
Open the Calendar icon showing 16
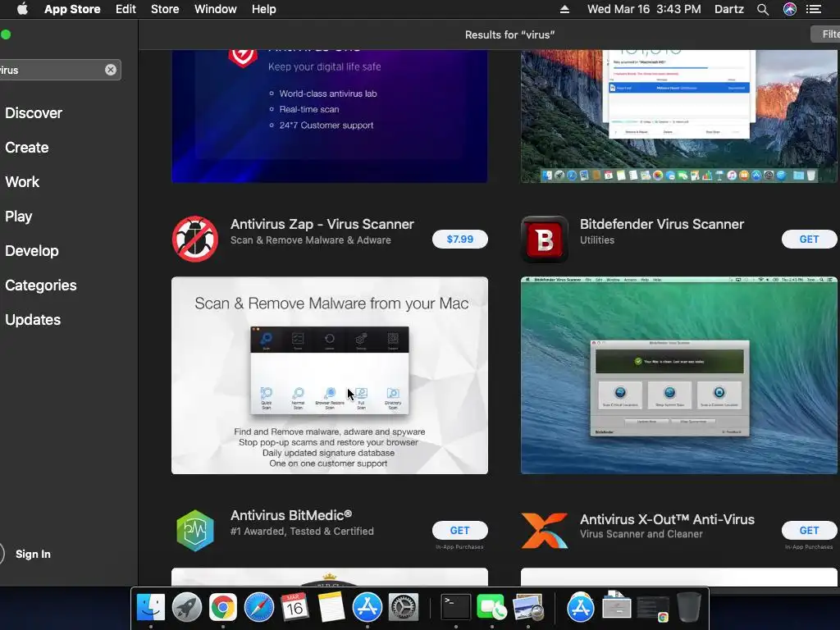coord(294,607)
